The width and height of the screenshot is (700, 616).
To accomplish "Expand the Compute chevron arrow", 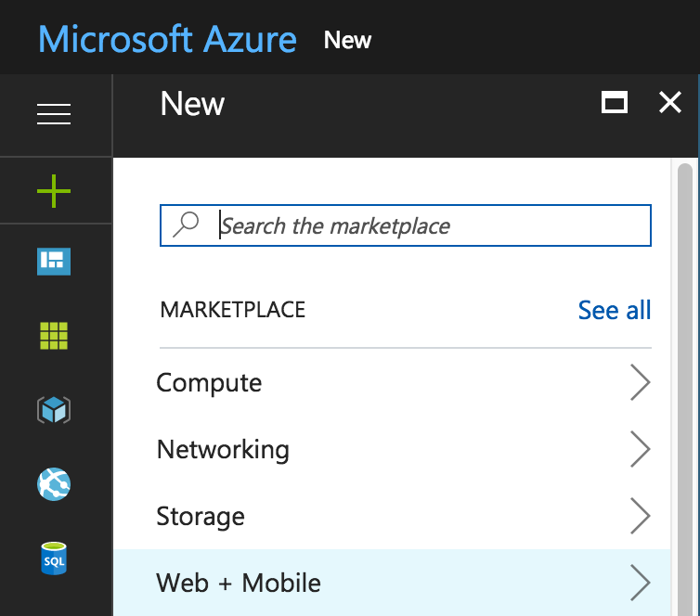I will click(640, 382).
